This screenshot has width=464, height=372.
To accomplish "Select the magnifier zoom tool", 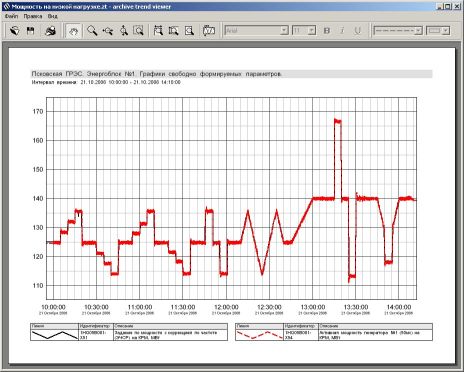I will point(92,31).
